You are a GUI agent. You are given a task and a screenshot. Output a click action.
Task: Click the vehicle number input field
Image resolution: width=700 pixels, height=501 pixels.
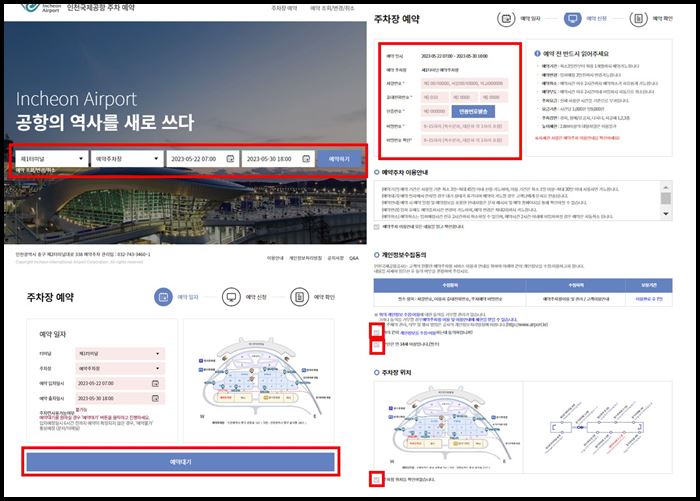[x=465, y=84]
